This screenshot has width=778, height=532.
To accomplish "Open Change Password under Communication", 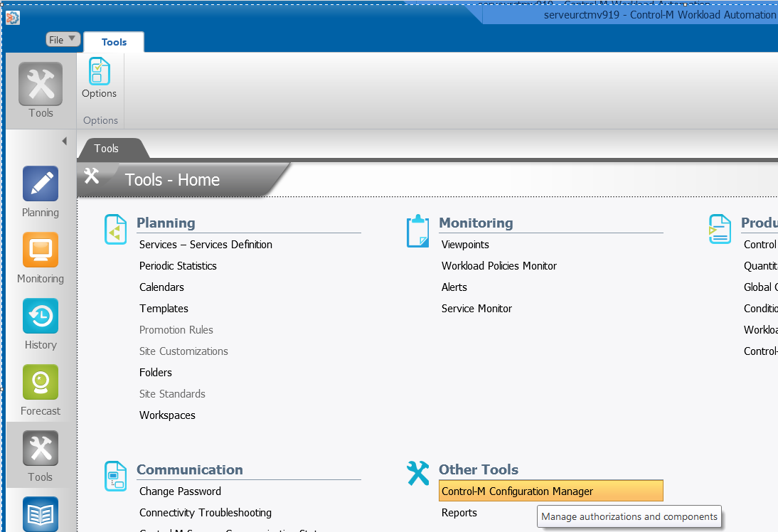I will tap(180, 491).
